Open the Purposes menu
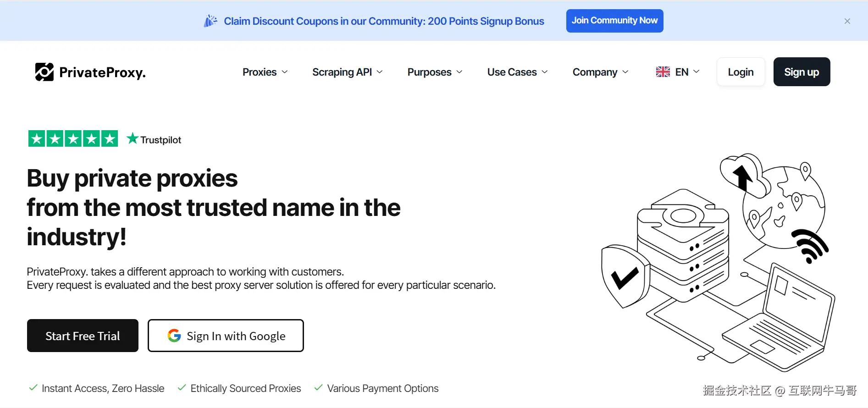The image size is (868, 408). [x=435, y=72]
